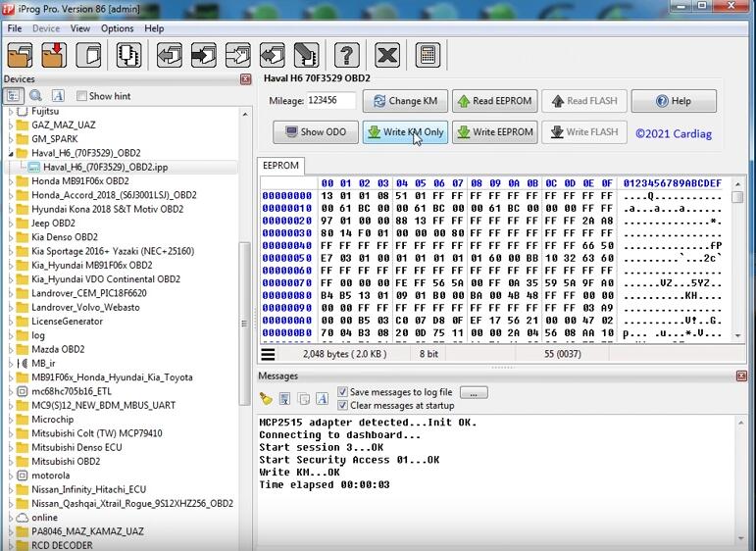Open the View menu
The image size is (756, 551).
(80, 28)
